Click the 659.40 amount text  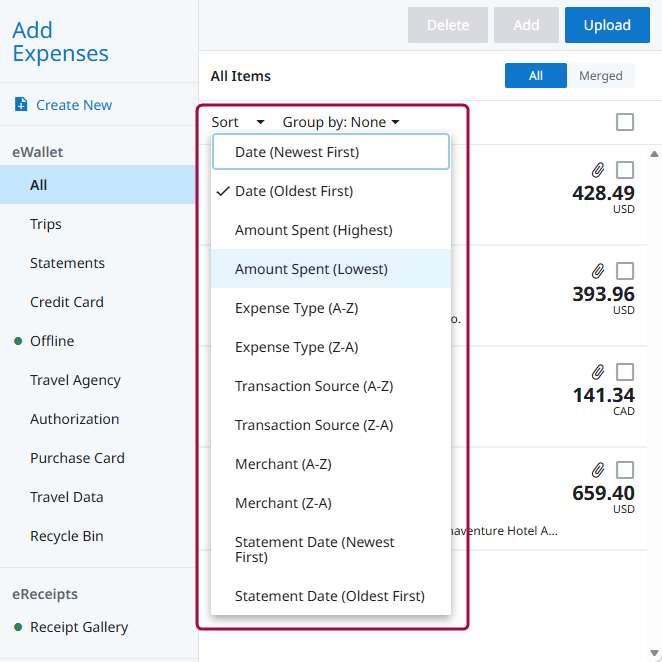click(603, 493)
